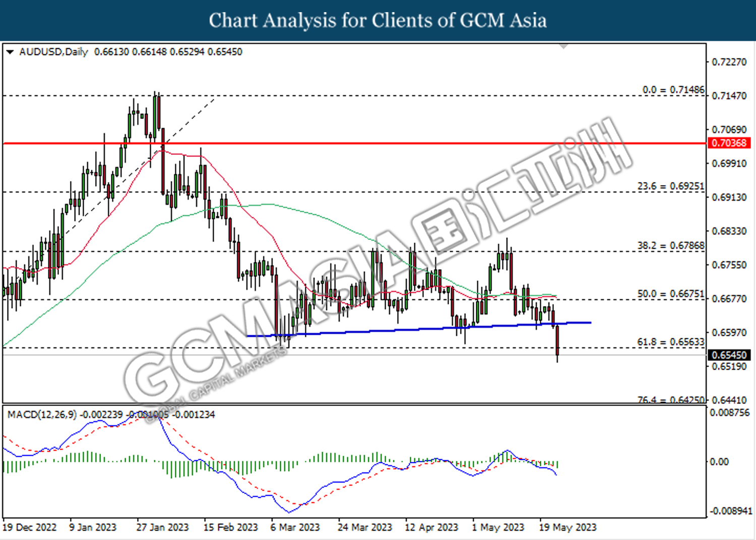Click the 0.67550 price axis value
The height and width of the screenshot is (540, 756).
pos(729,265)
